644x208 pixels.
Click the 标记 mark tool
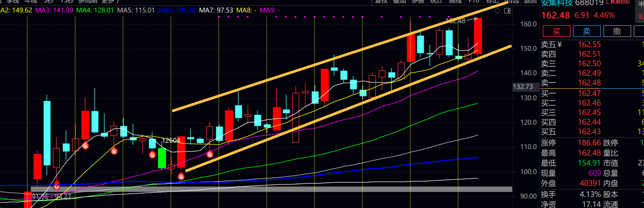[492, 1]
